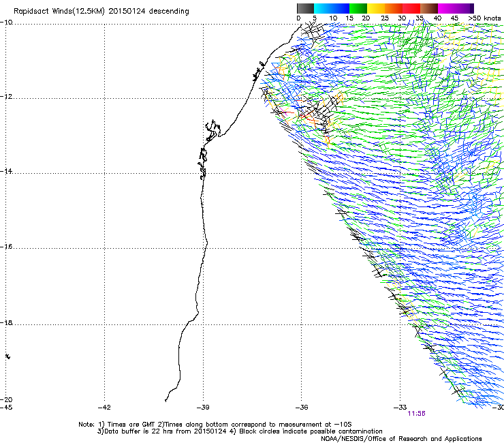Click the '-36' longitude axis label
504x443 pixels.
(x=302, y=408)
